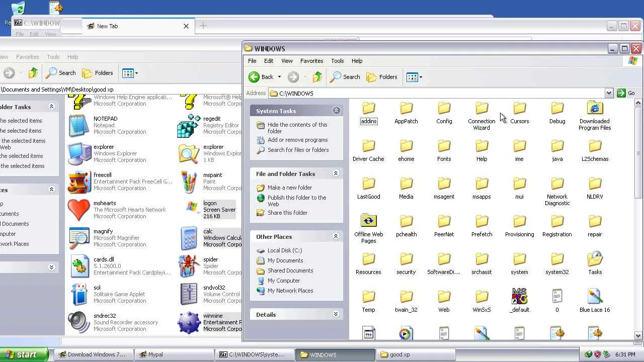Screen dimensions: 644x362
Task: Open the Fonts folder
Action: pyautogui.click(x=444, y=151)
